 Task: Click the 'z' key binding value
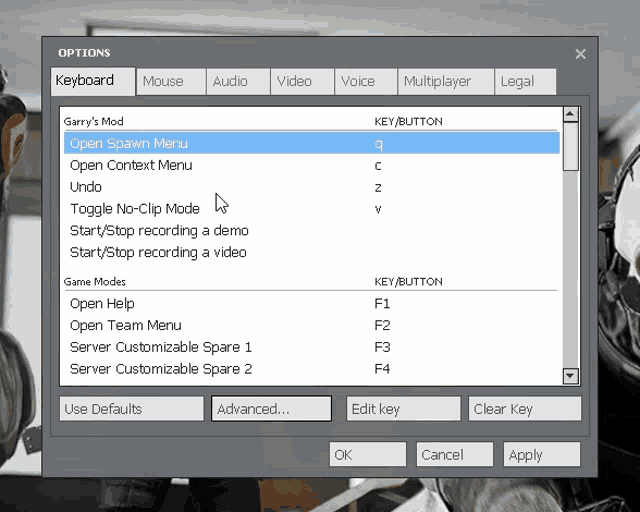pos(378,188)
